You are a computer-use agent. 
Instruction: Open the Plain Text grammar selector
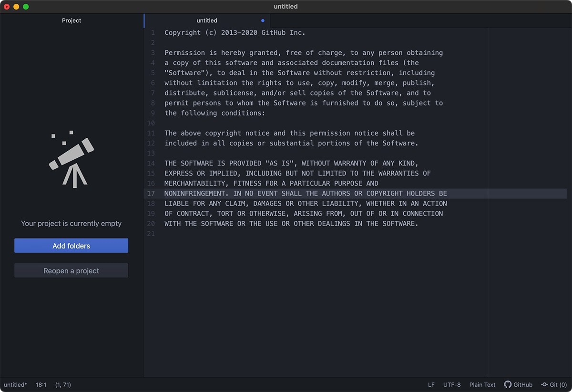pyautogui.click(x=482, y=384)
